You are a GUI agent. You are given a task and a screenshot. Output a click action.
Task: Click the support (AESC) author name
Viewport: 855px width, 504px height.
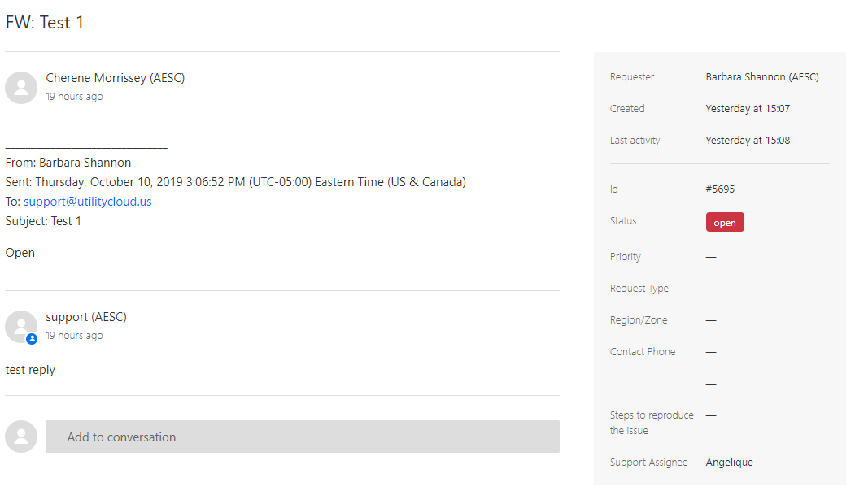pos(86,317)
